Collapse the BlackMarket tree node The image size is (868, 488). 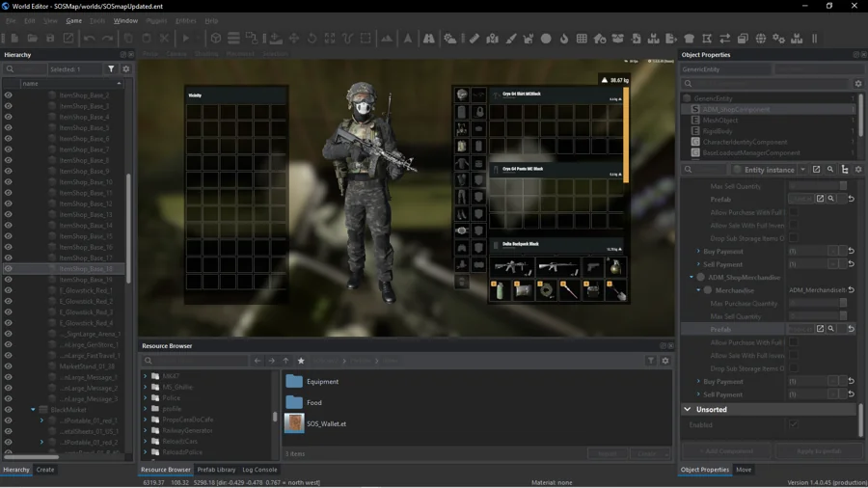(33, 410)
